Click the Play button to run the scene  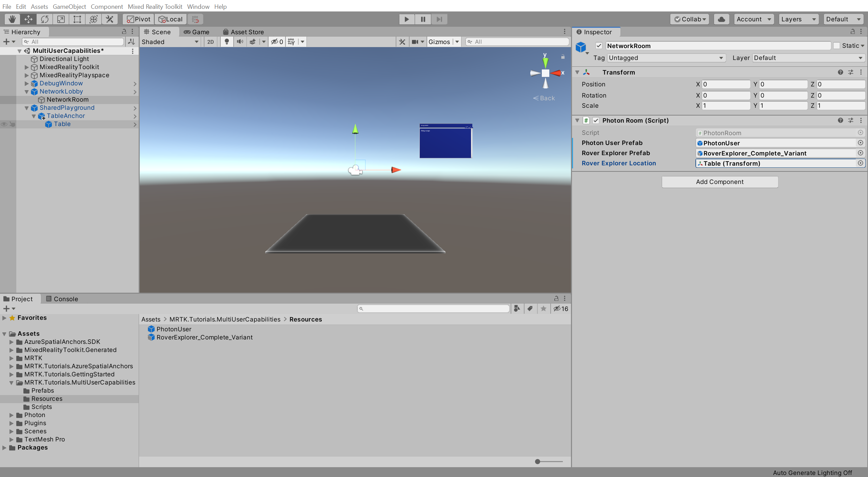[407, 19]
